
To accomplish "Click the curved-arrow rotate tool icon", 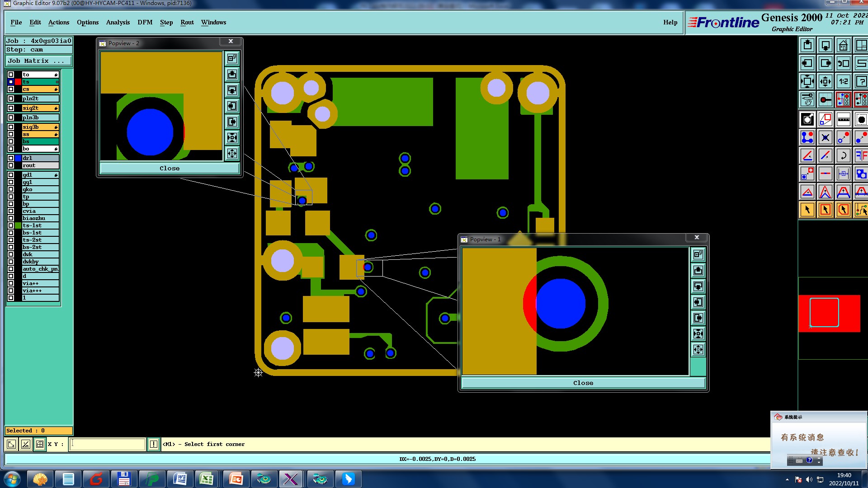I will point(843,156).
